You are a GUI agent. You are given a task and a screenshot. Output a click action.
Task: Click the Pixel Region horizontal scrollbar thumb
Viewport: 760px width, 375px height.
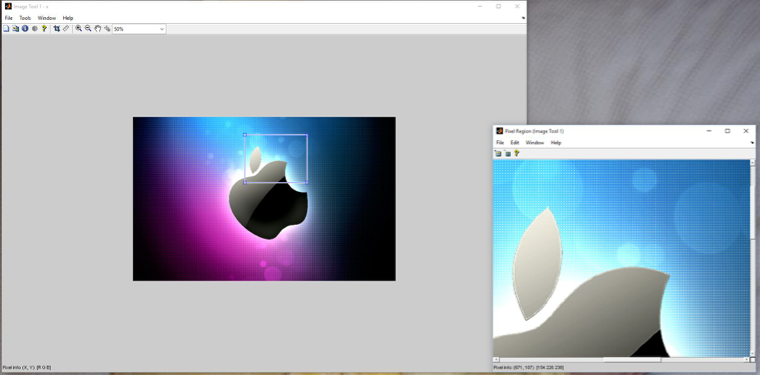pos(633,359)
